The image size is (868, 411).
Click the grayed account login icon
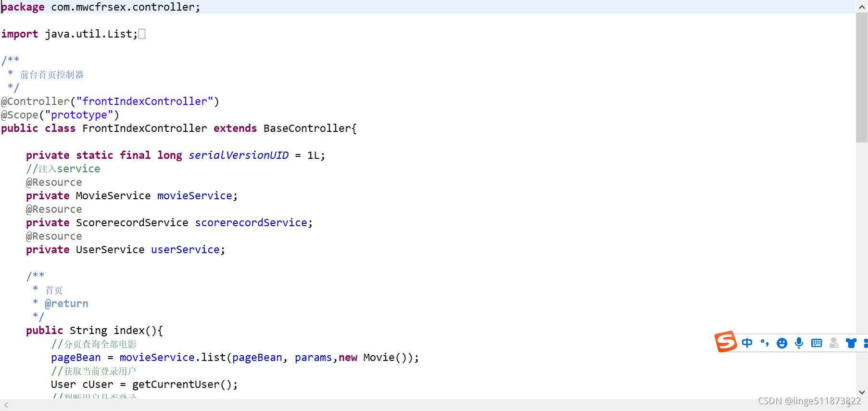(834, 343)
